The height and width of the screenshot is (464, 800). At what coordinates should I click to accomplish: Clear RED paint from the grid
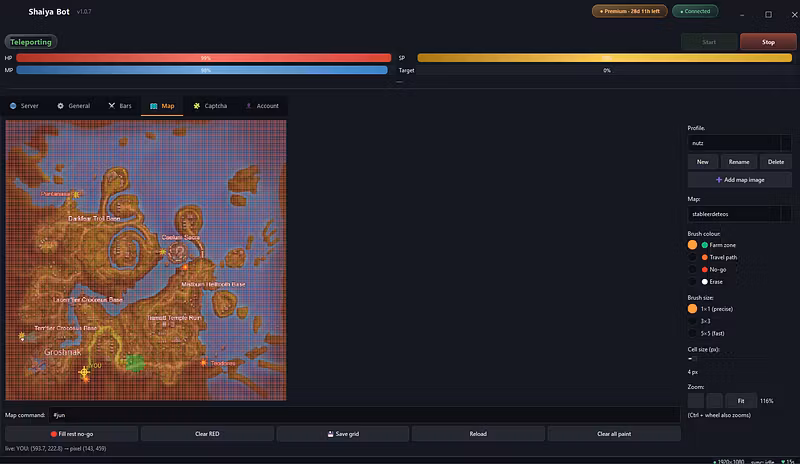pos(207,434)
